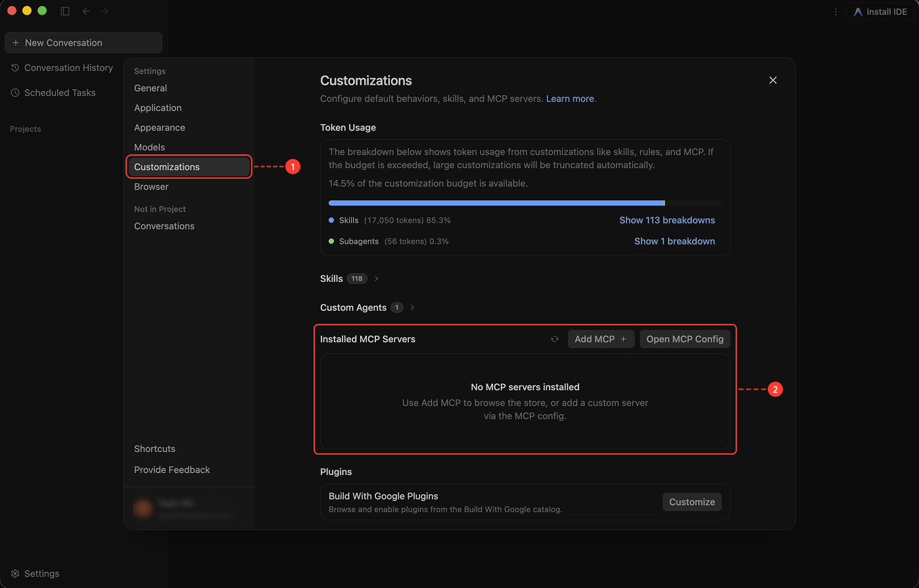The width and height of the screenshot is (919, 588).
Task: Click the "Skills (17,050 tokens) 85.3%" legend
Action: tap(390, 220)
